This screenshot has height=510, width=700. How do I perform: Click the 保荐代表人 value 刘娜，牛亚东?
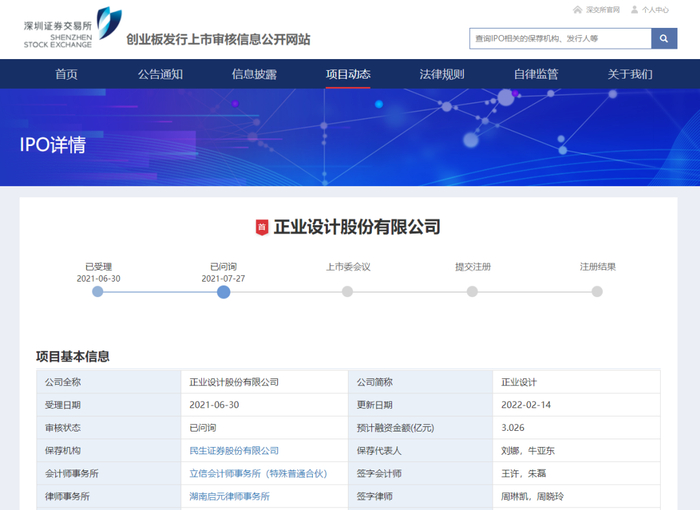pyautogui.click(x=528, y=451)
